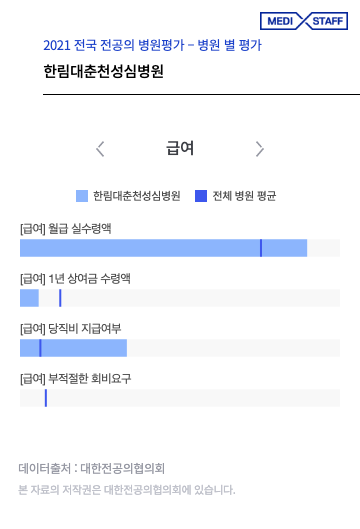360x529 pixels.
Task: Click the 부적절한 회비요구 label
Action: (76, 379)
